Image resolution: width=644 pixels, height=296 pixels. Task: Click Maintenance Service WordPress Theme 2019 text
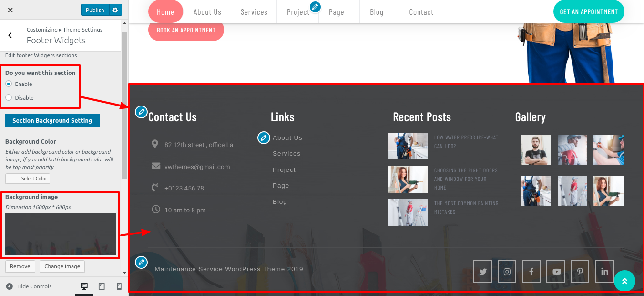[x=229, y=269]
